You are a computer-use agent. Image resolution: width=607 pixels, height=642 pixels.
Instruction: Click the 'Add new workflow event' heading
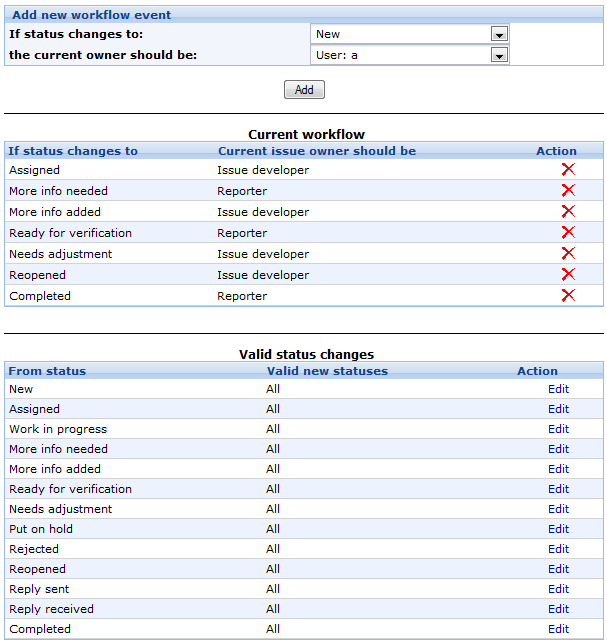(x=91, y=15)
